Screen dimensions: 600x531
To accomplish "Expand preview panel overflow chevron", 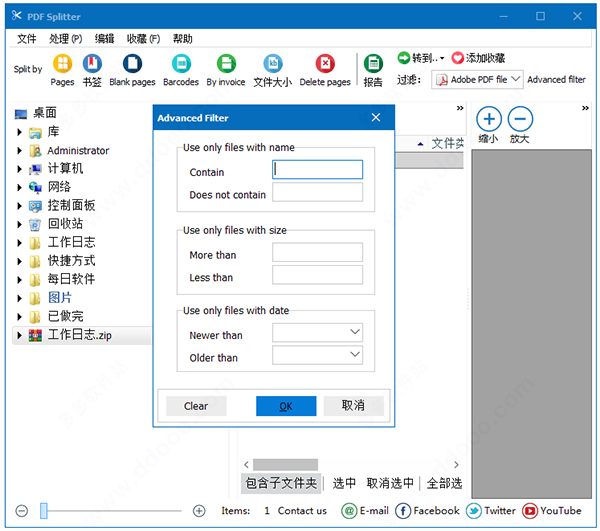I will tap(585, 108).
